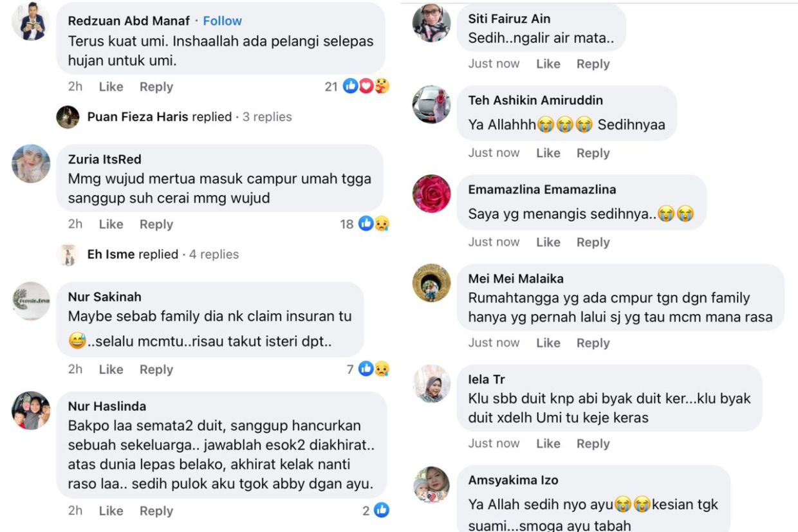Like Iela Tr's comment
The image size is (798, 532).
[548, 443]
